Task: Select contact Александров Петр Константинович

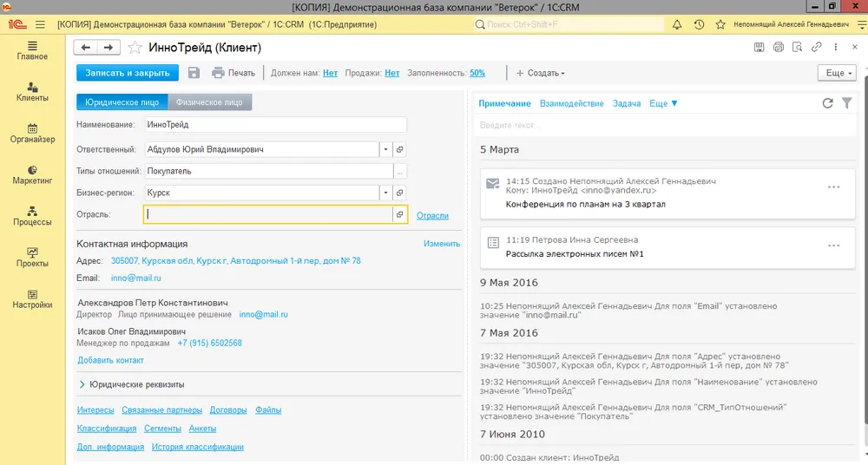Action: [x=153, y=303]
